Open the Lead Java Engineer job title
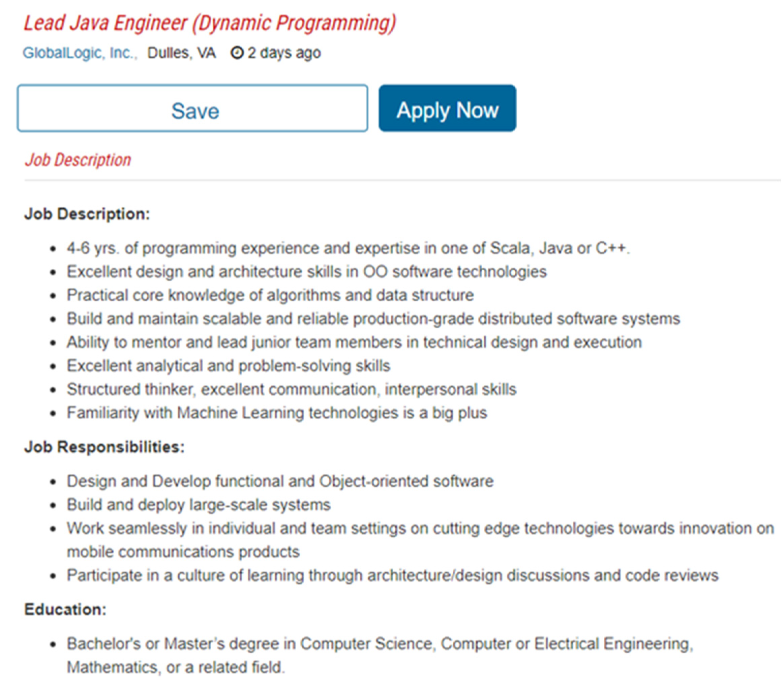 (x=209, y=23)
